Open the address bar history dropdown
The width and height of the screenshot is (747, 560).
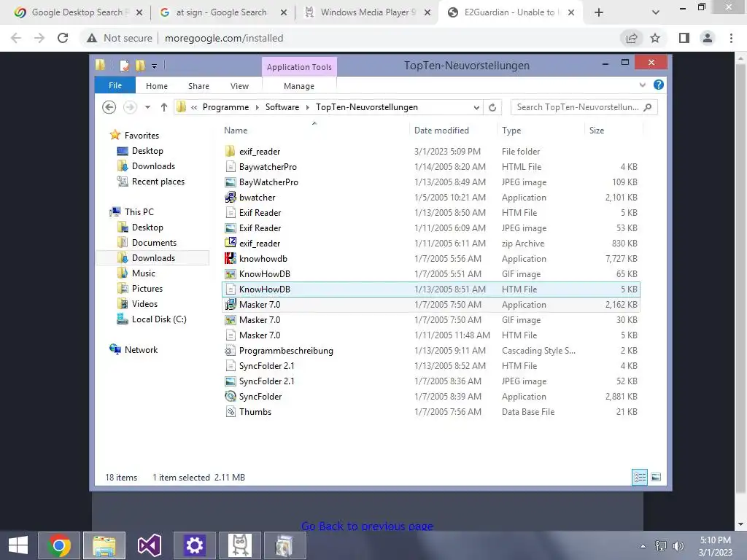[x=476, y=108]
